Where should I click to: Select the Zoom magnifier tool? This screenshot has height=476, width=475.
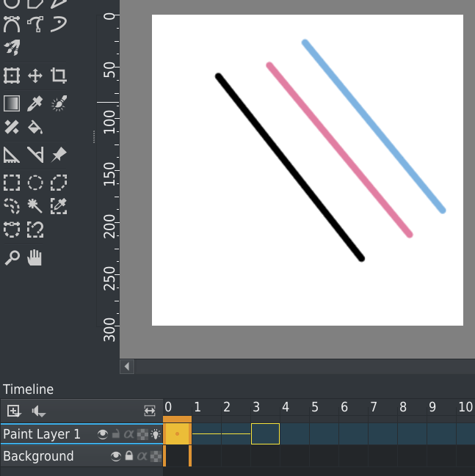[x=12, y=257]
